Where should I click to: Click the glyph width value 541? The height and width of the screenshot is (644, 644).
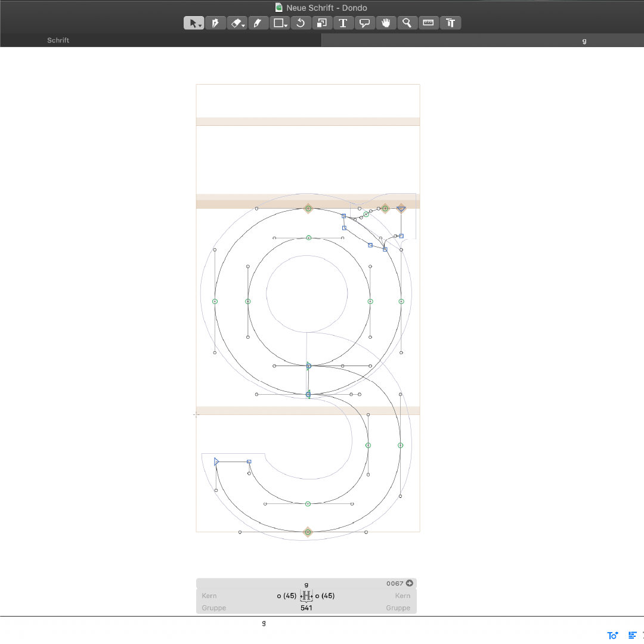tap(306, 608)
